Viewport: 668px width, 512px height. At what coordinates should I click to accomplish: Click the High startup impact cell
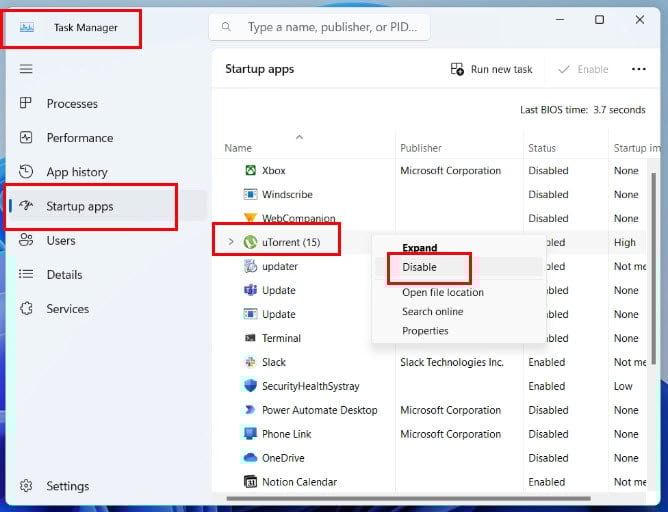625,242
